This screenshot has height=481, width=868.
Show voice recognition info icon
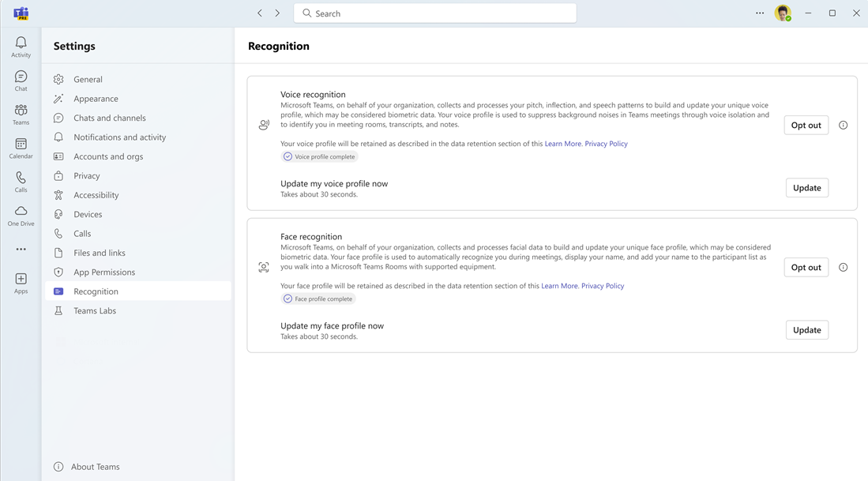(843, 125)
